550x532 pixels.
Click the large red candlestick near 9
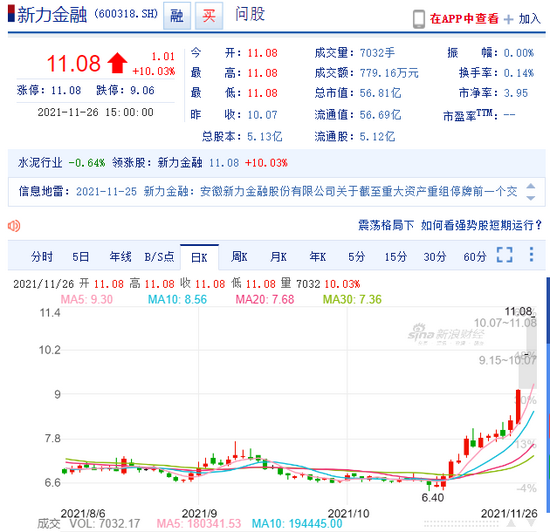coord(518,406)
